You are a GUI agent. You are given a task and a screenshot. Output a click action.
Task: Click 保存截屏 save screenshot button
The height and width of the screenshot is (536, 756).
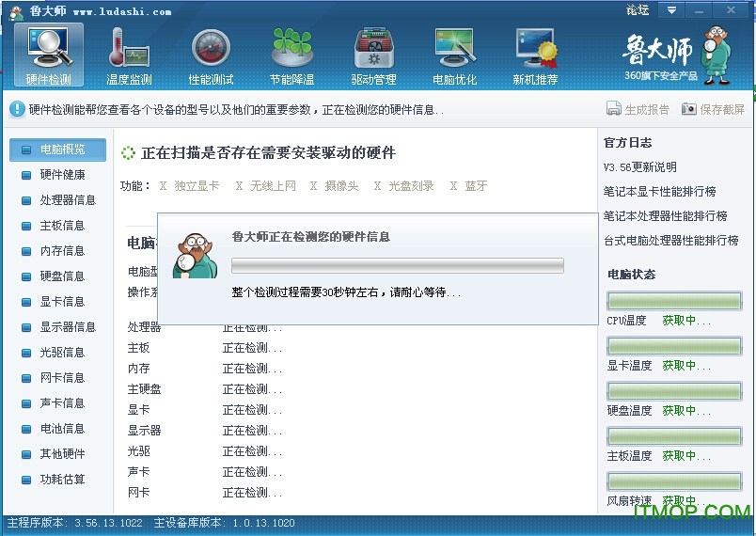pyautogui.click(x=713, y=109)
